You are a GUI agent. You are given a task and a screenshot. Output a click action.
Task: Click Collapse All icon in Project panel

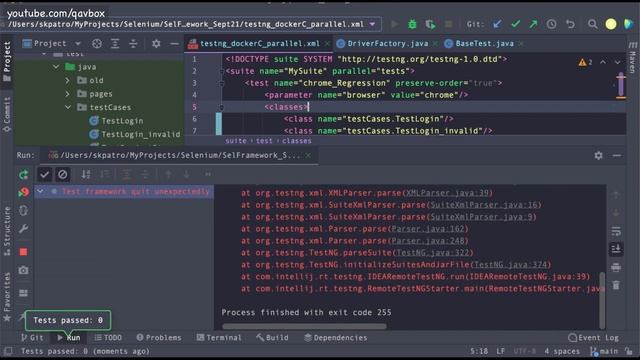point(133,43)
